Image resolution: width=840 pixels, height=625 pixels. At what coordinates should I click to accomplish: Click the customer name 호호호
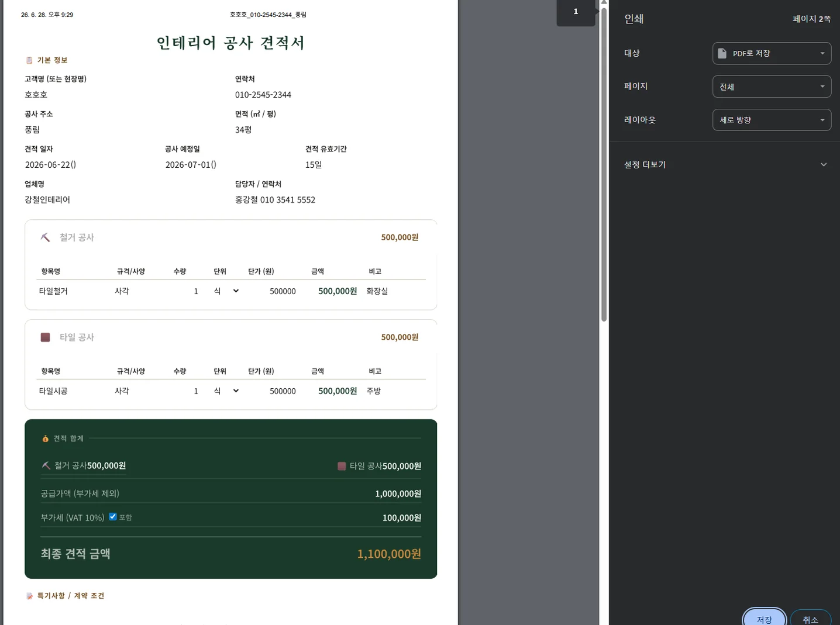pyautogui.click(x=36, y=95)
